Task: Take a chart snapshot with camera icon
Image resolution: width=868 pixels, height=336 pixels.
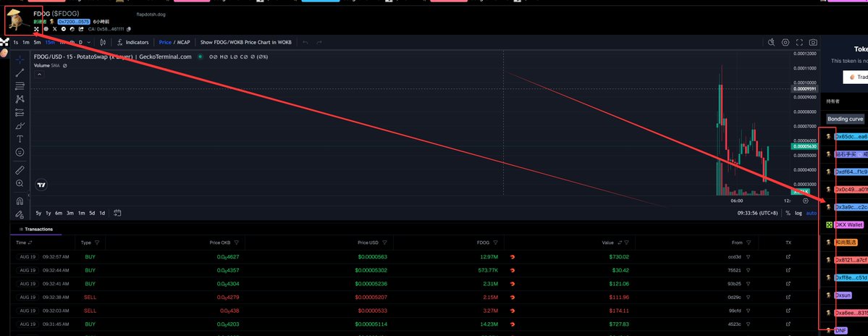Action: click(813, 42)
